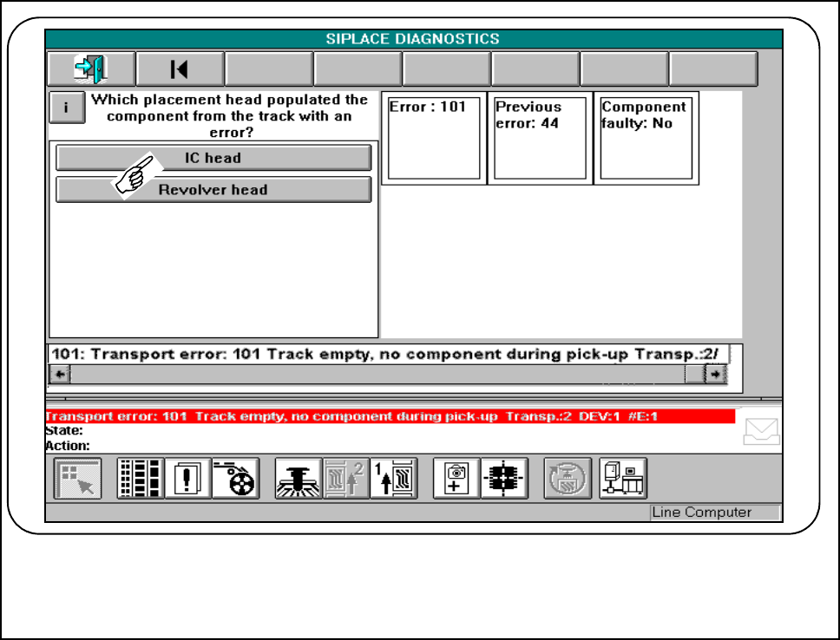Click the greyed circular revolver head icon

click(568, 479)
